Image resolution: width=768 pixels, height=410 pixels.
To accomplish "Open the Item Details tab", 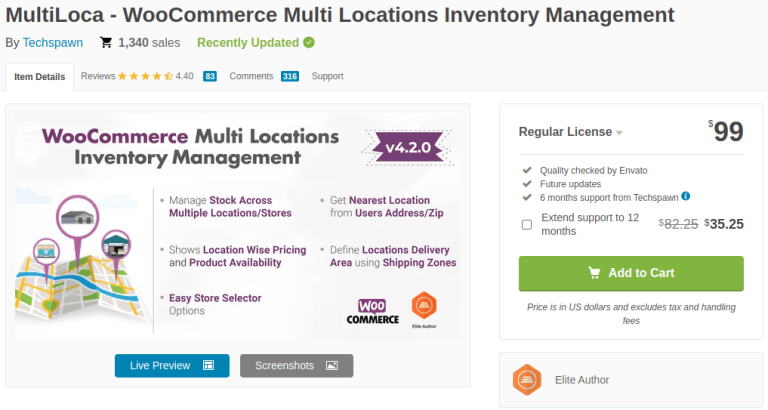I will (x=39, y=76).
